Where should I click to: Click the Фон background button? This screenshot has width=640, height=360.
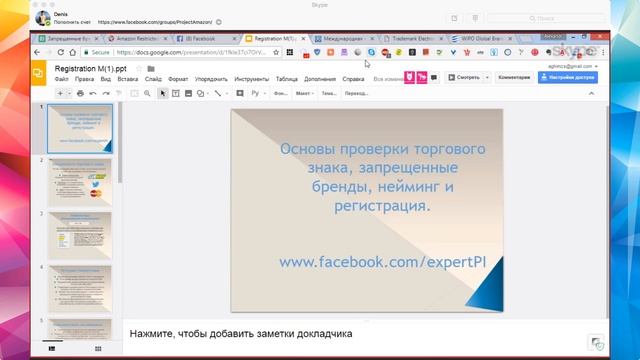[x=280, y=93]
